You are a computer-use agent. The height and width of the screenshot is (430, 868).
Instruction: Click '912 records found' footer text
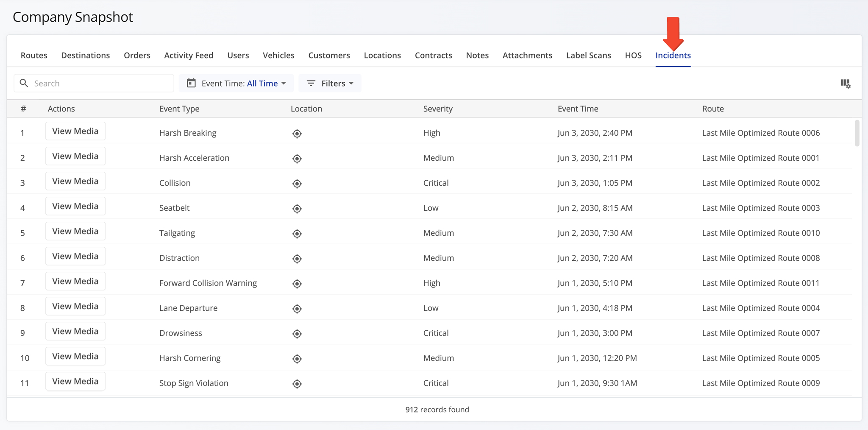[x=437, y=409]
